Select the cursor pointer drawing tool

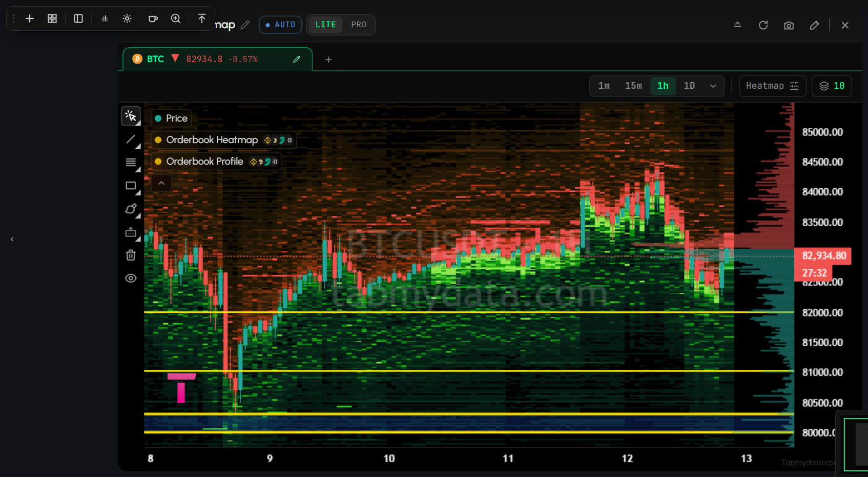[131, 116]
